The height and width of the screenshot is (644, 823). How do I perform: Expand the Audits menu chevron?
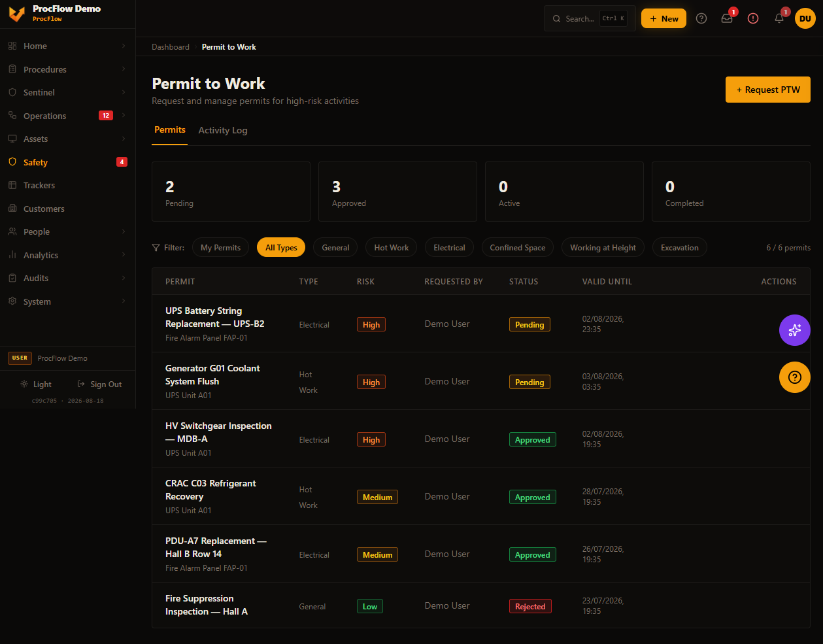124,278
